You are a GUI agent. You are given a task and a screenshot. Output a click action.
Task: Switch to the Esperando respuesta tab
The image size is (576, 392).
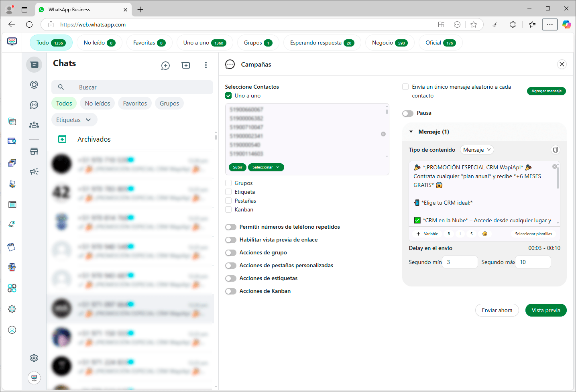point(322,43)
